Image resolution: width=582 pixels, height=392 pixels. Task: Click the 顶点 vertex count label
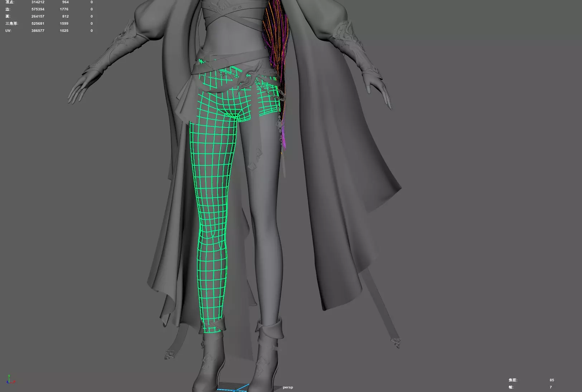(x=10, y=2)
